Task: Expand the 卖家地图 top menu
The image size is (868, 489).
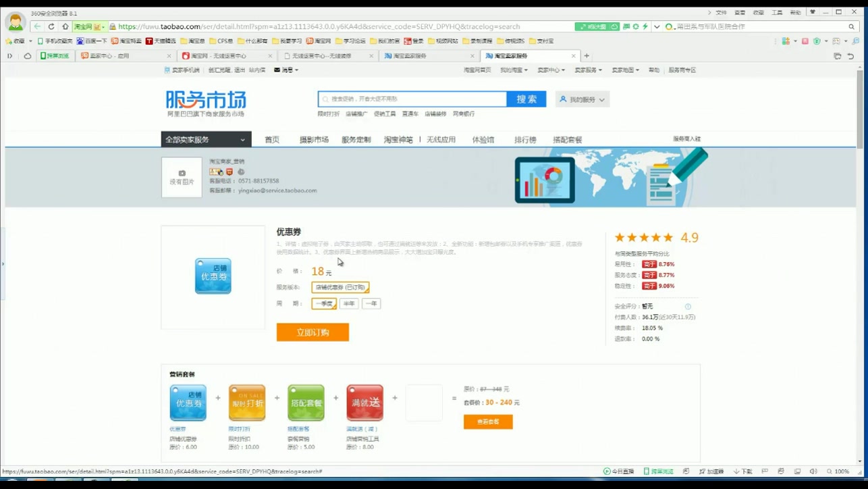Action: coord(625,70)
